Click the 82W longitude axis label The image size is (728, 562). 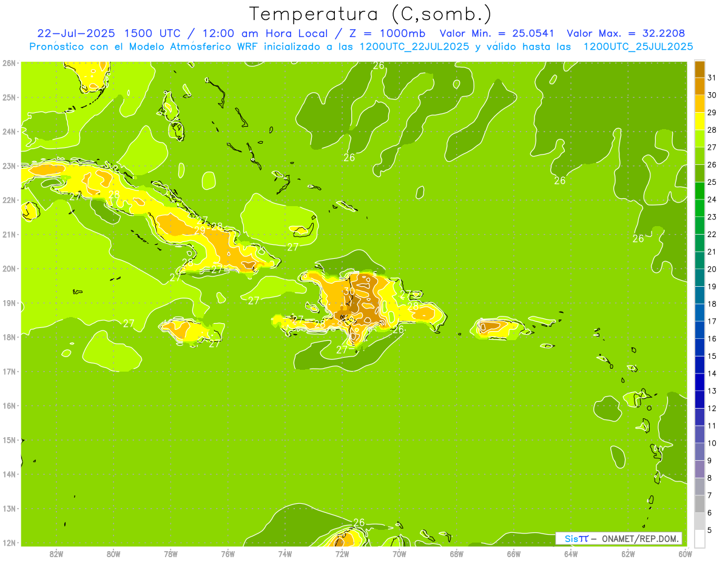pyautogui.click(x=56, y=554)
